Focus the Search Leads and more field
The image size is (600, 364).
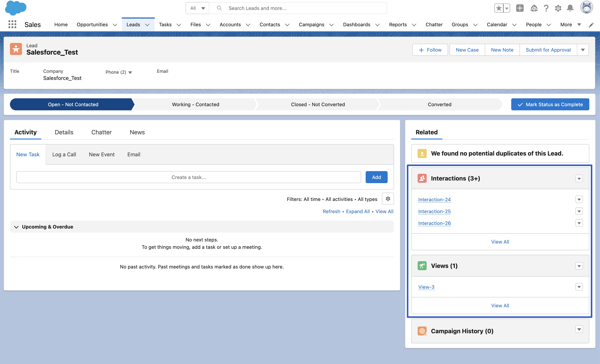[298, 8]
